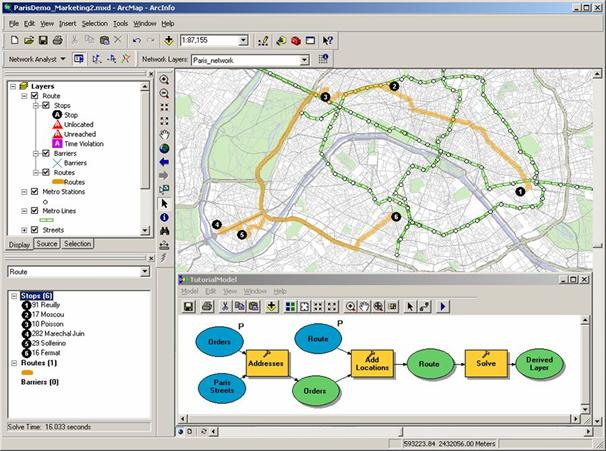Activate the Identify tool

(x=164, y=217)
